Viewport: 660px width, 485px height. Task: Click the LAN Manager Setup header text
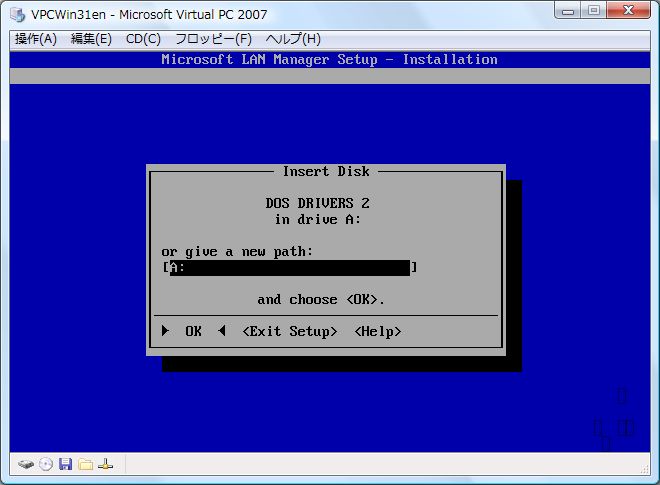[x=330, y=59]
